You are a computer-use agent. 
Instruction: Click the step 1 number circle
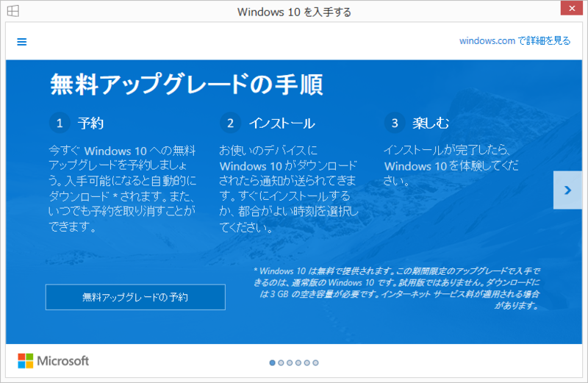[60, 123]
